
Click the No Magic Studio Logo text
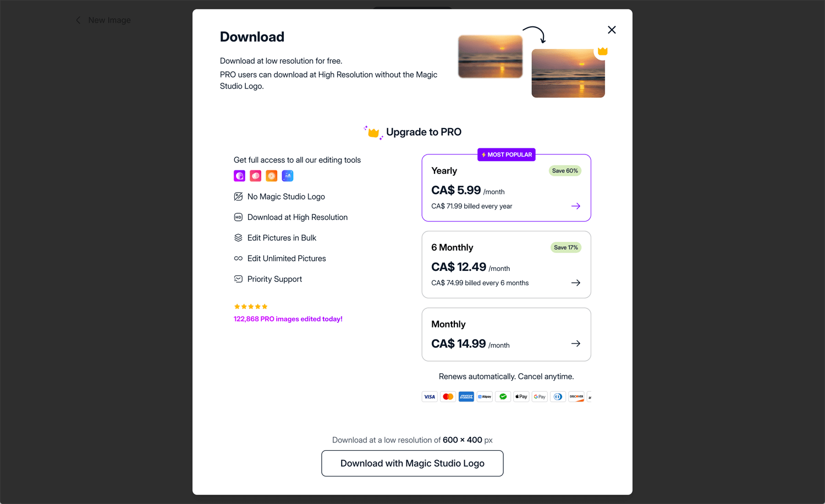pyautogui.click(x=286, y=197)
